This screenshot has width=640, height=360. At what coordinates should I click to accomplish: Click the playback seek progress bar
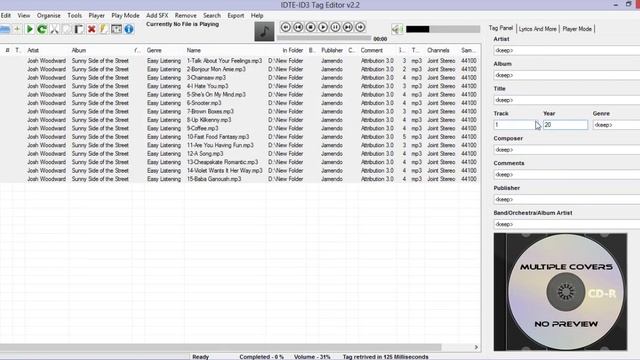[x=324, y=38]
